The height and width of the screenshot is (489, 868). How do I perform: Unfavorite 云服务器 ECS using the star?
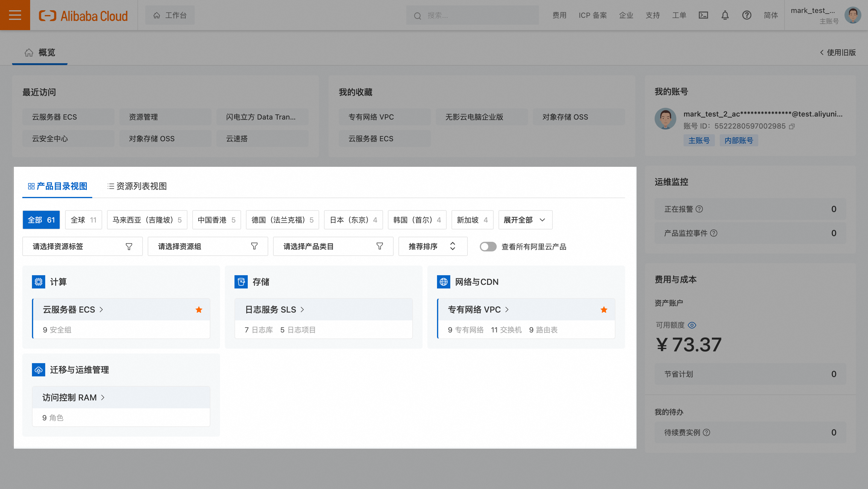coord(199,310)
